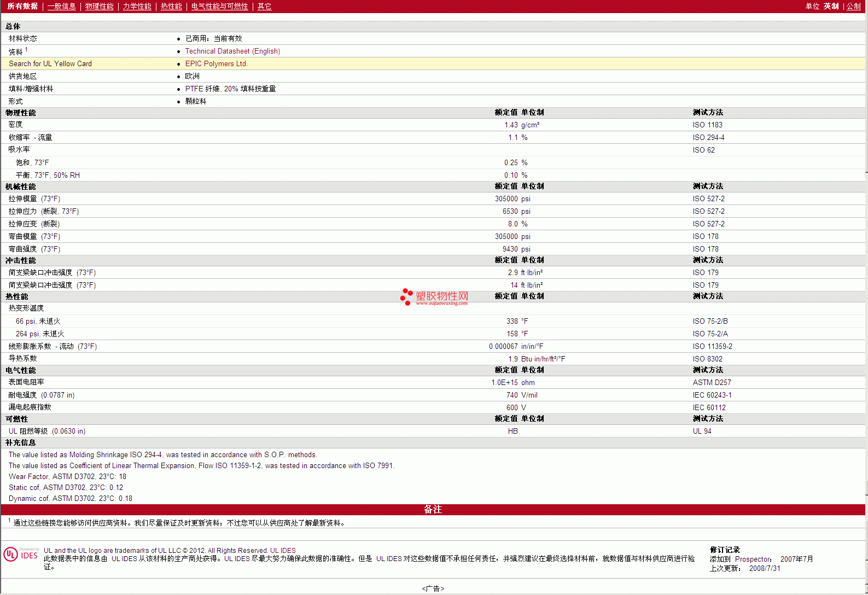Open the EPIC Polymers Ltd. link
The height and width of the screenshot is (595, 868).
pos(216,64)
